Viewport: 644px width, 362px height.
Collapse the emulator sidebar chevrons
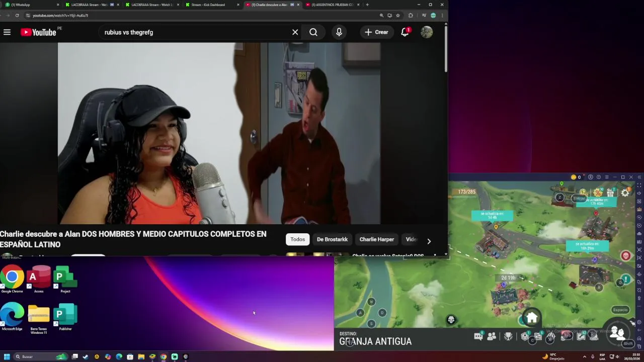point(639,177)
